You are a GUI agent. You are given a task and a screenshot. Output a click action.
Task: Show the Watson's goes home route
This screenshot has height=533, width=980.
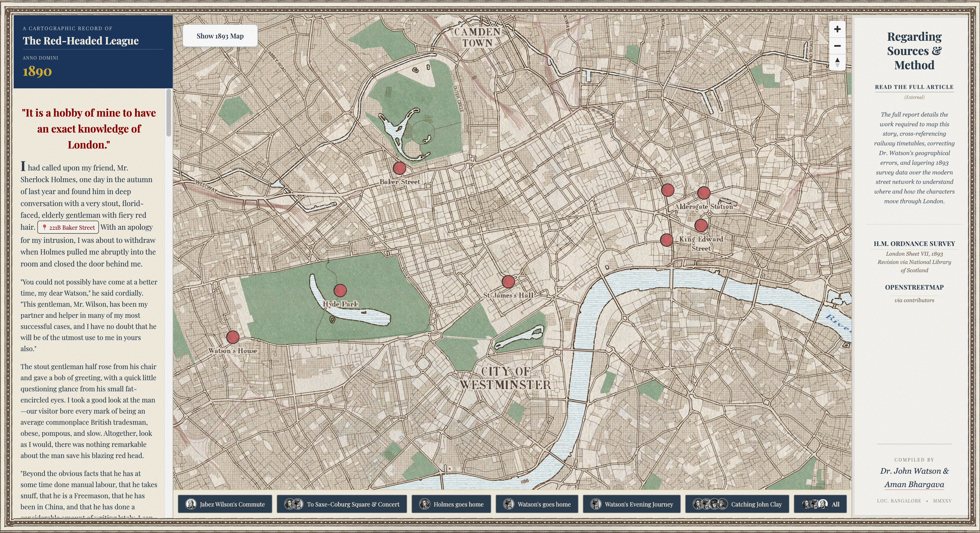pyautogui.click(x=537, y=504)
